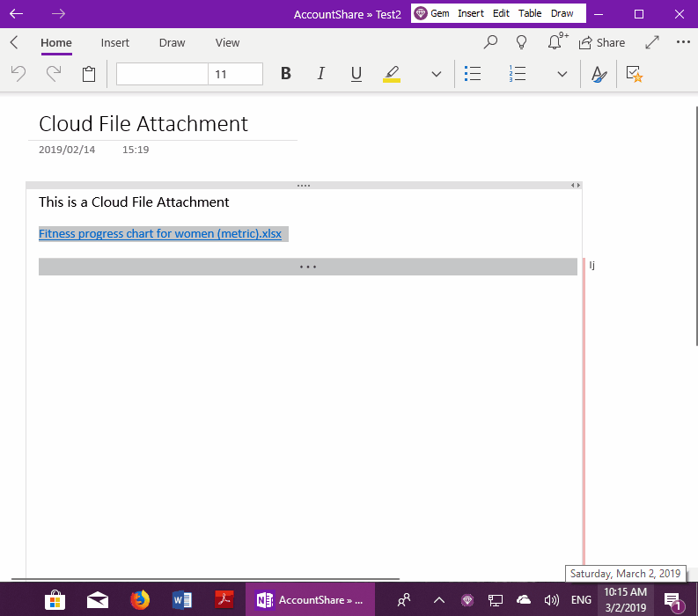Image resolution: width=698 pixels, height=616 pixels.
Task: Click the note container top grip handle
Action: tap(304, 185)
